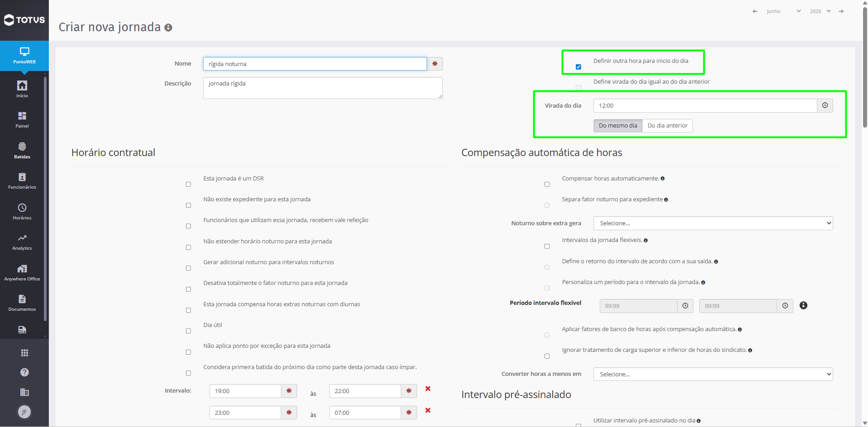Open Noturno sobre extra gera dropdown

(713, 223)
